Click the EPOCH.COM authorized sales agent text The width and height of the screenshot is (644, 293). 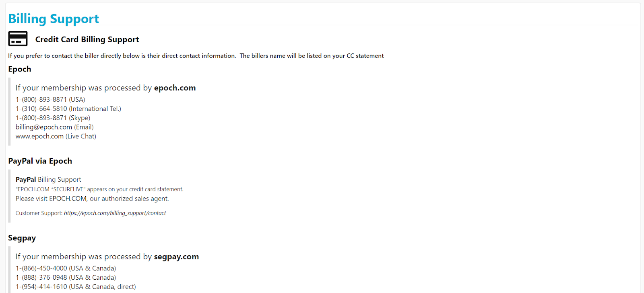click(92, 199)
